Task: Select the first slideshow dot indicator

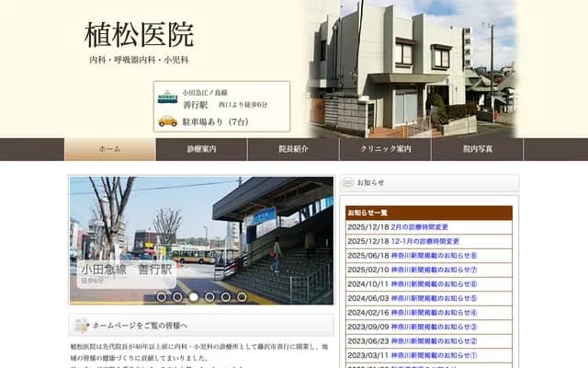Action: pos(162,297)
